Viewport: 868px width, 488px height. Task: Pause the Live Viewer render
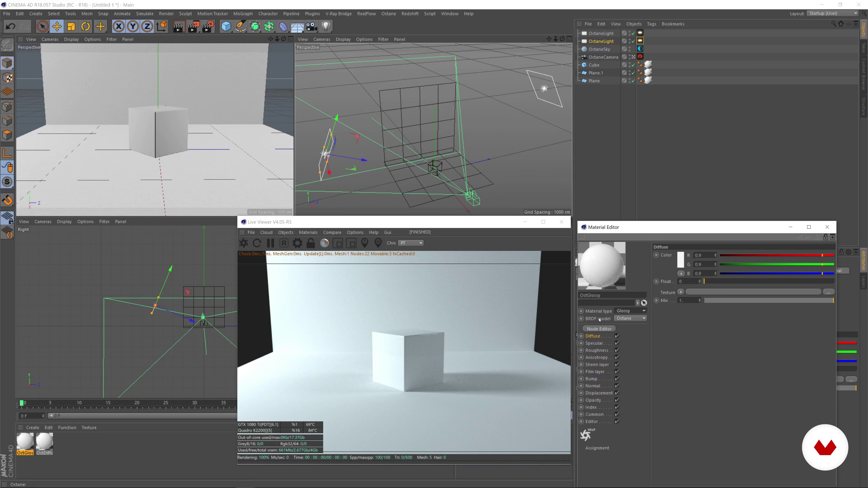(x=270, y=243)
